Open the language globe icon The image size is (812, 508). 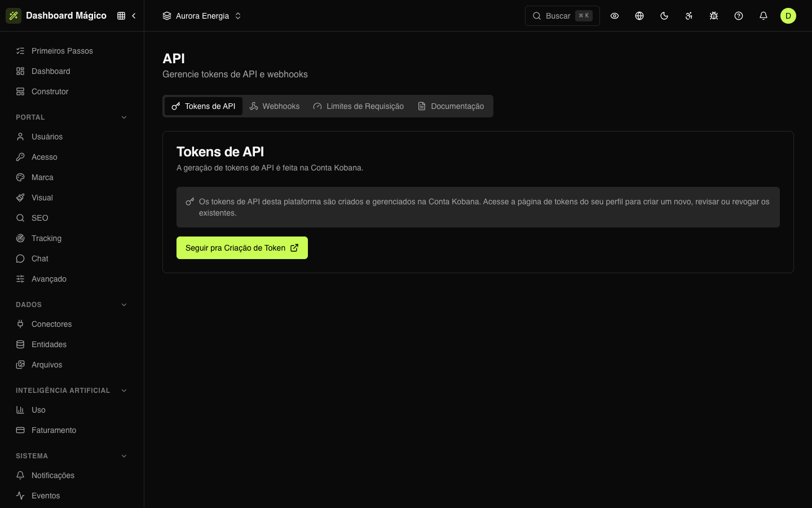(639, 16)
